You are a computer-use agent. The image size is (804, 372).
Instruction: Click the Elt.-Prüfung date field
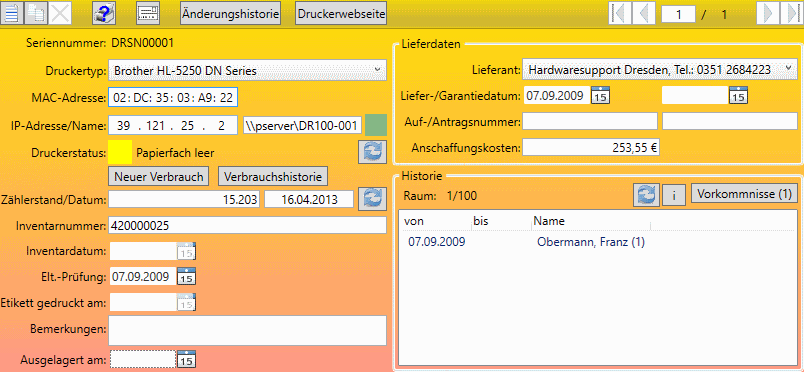coord(143,277)
